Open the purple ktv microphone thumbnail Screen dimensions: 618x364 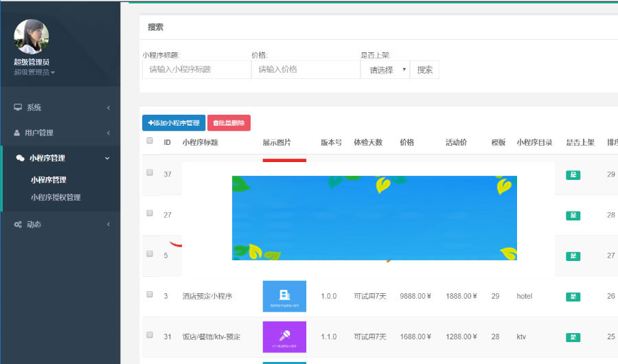284,337
